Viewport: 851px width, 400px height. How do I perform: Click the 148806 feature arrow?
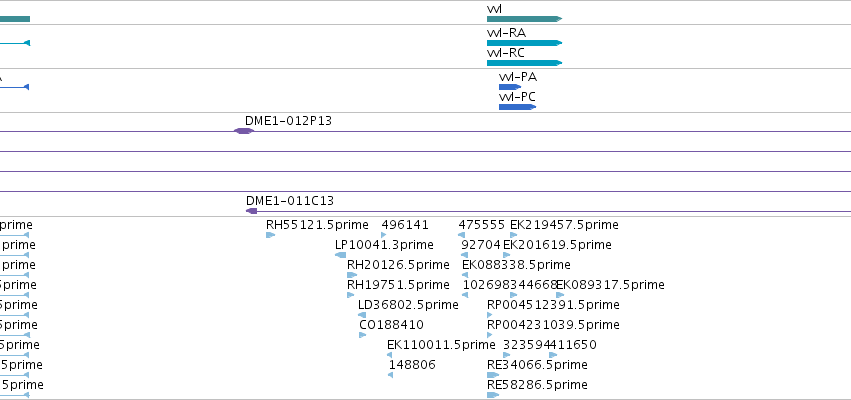click(x=391, y=375)
